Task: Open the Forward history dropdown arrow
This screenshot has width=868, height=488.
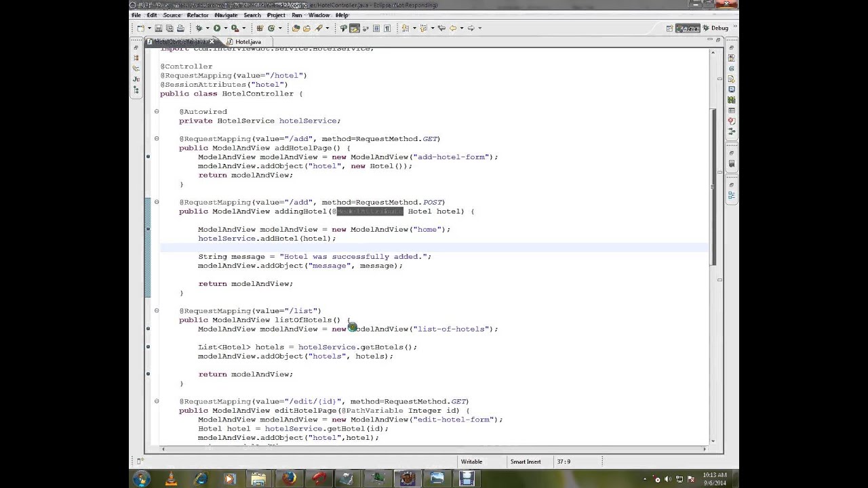Action: pos(480,28)
